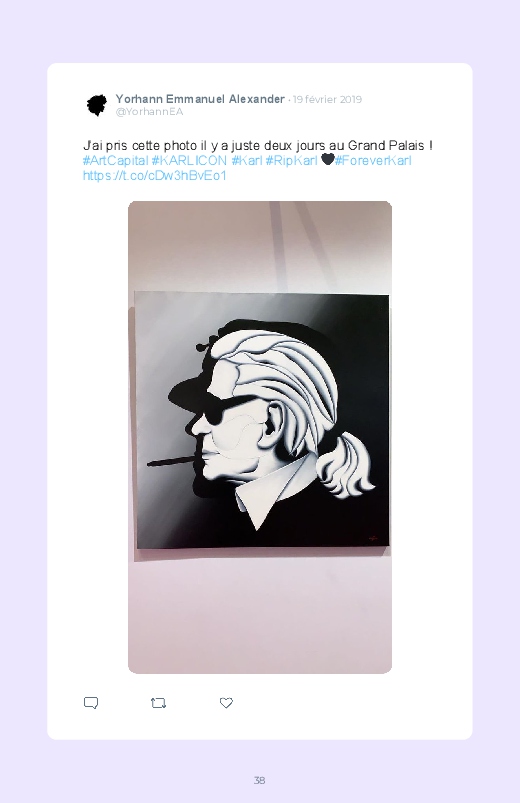
Task: Visit the #ForeverKarl hashtag
Action: point(373,161)
